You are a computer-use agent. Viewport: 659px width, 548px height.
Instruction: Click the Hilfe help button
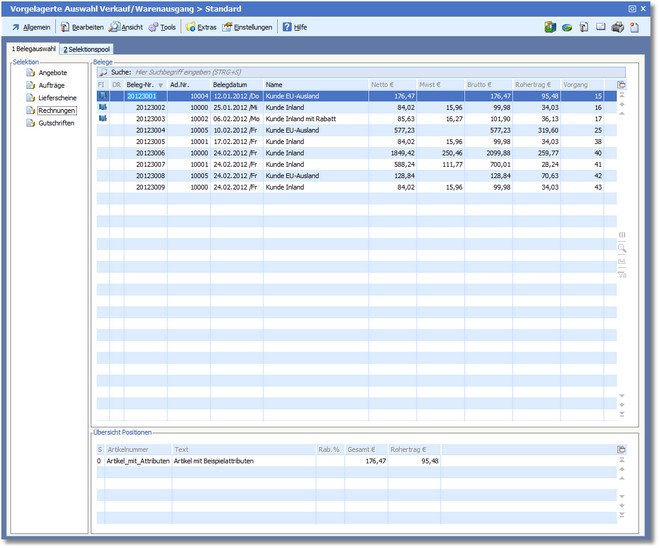pyautogui.click(x=295, y=27)
